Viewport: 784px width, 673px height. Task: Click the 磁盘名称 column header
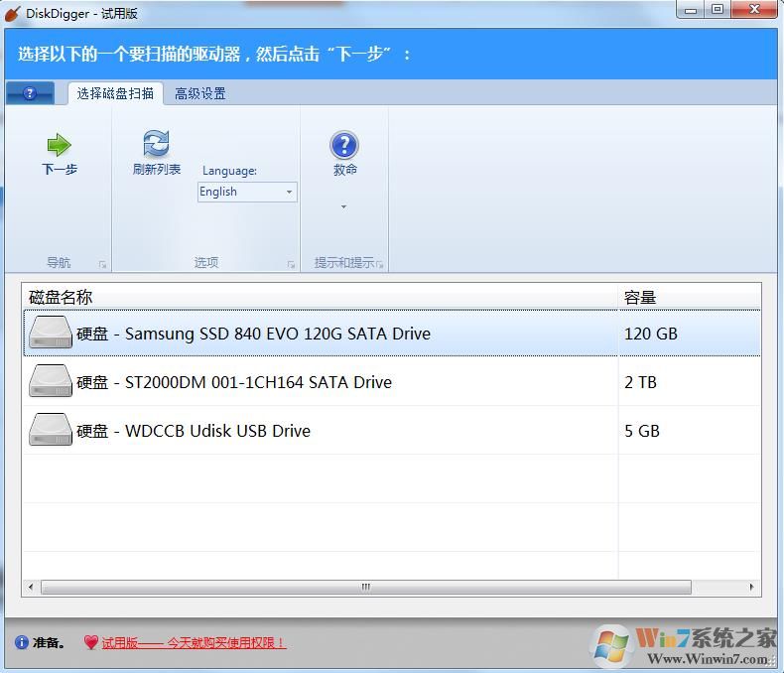pos(320,297)
